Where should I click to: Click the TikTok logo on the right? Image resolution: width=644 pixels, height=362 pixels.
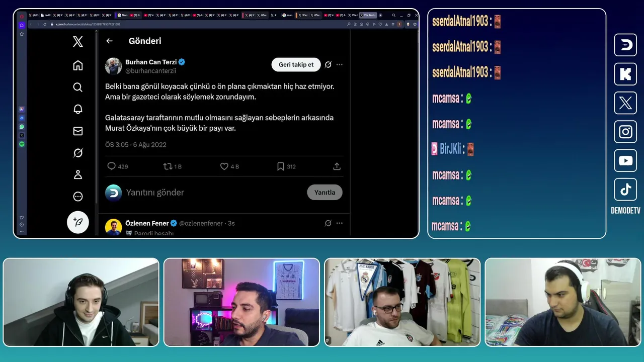(625, 190)
